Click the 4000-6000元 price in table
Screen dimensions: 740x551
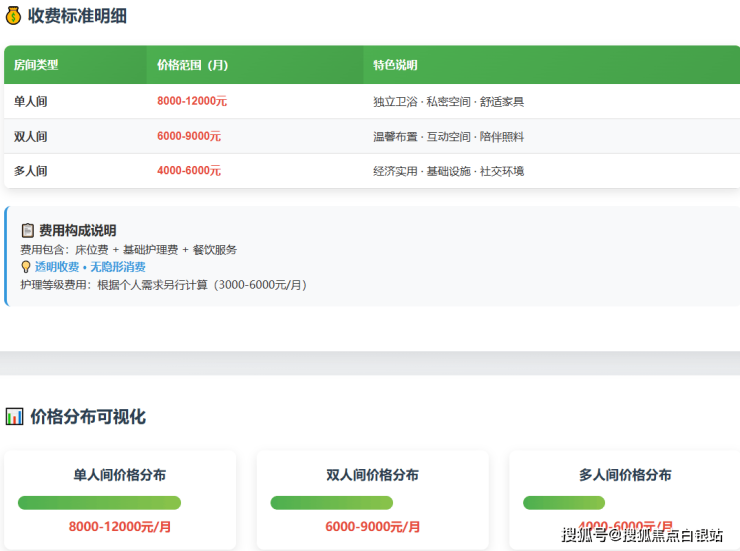click(189, 171)
